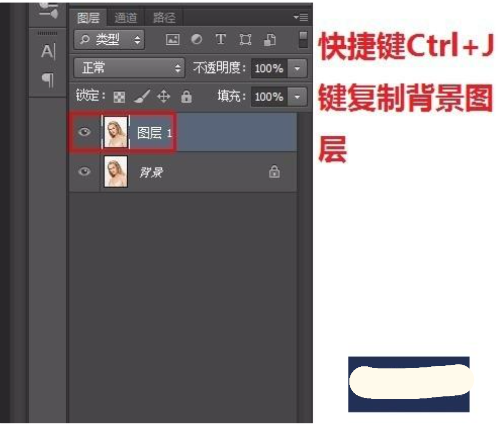Click the lock position move icon
This screenshot has width=504, height=433.
click(x=164, y=96)
